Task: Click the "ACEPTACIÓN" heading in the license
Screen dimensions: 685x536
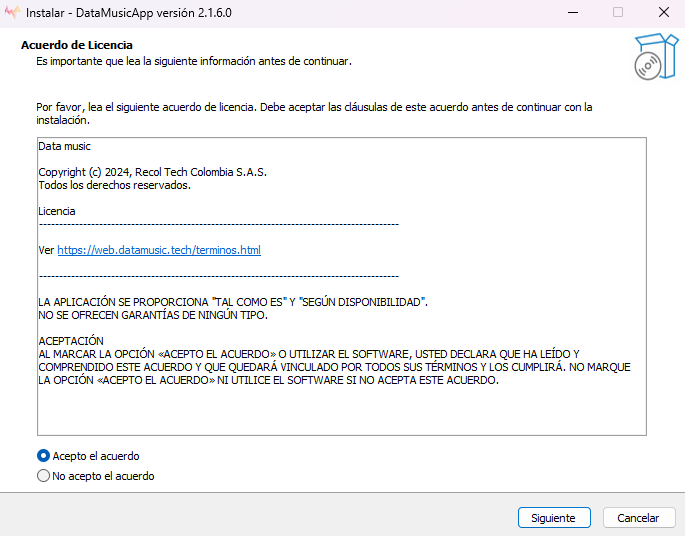Action: point(71,341)
